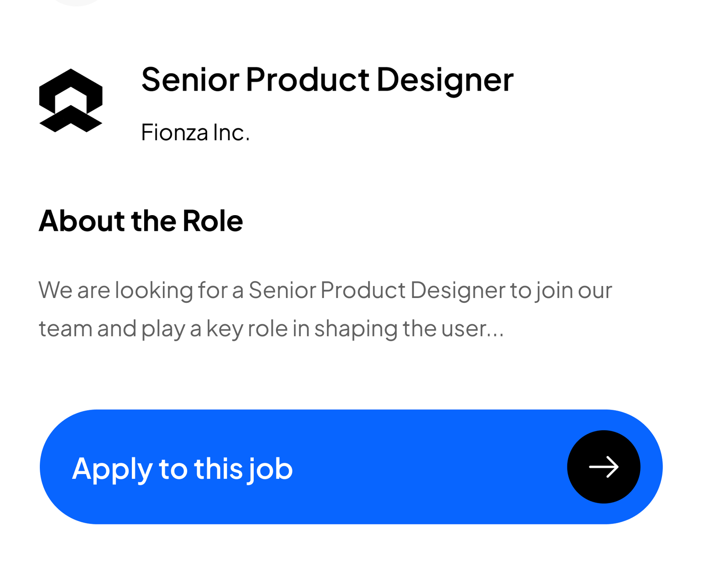
Task: Click the "Apply to this job" label text
Action: tap(182, 468)
